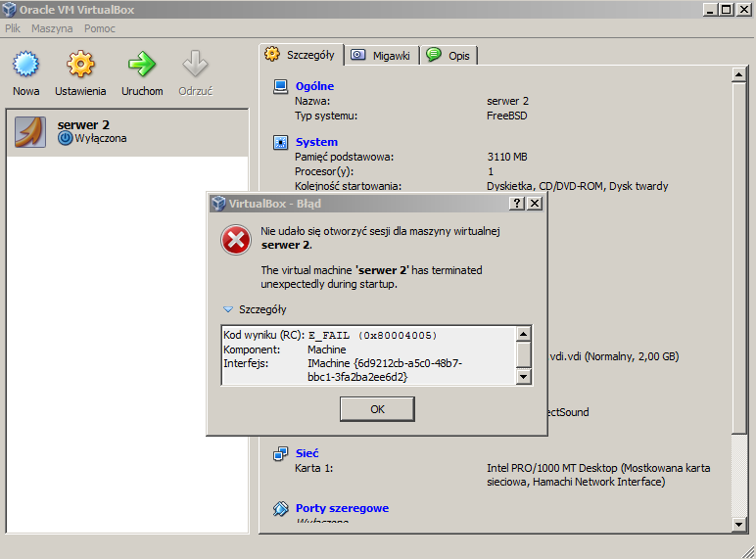This screenshot has height=559, width=756.
Task: Click the Dyskietka, CD/DVD-ROM, Dysk twardy boot order
Action: [x=577, y=186]
